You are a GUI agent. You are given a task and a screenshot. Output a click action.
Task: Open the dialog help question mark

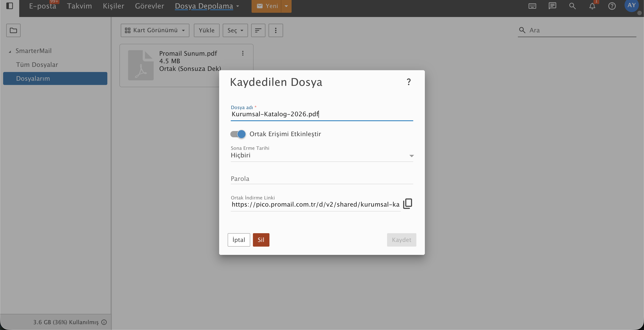click(409, 82)
